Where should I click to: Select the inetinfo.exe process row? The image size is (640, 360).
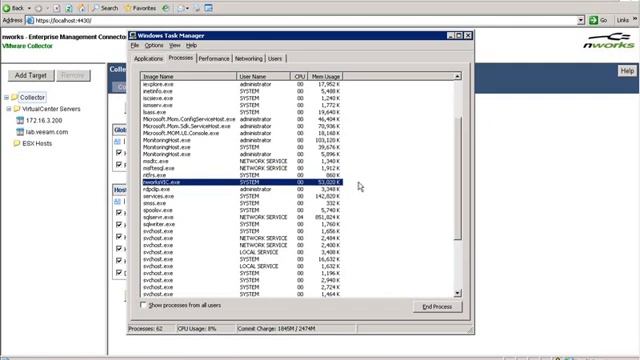click(242, 91)
